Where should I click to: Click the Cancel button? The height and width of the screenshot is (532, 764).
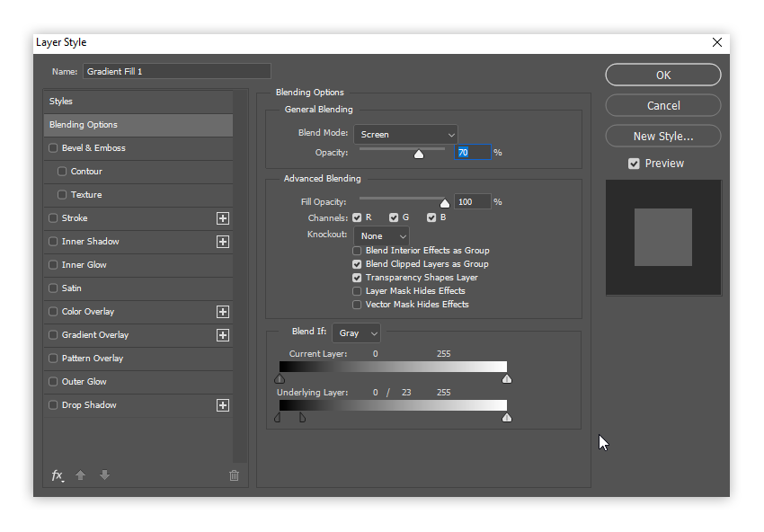tap(663, 106)
